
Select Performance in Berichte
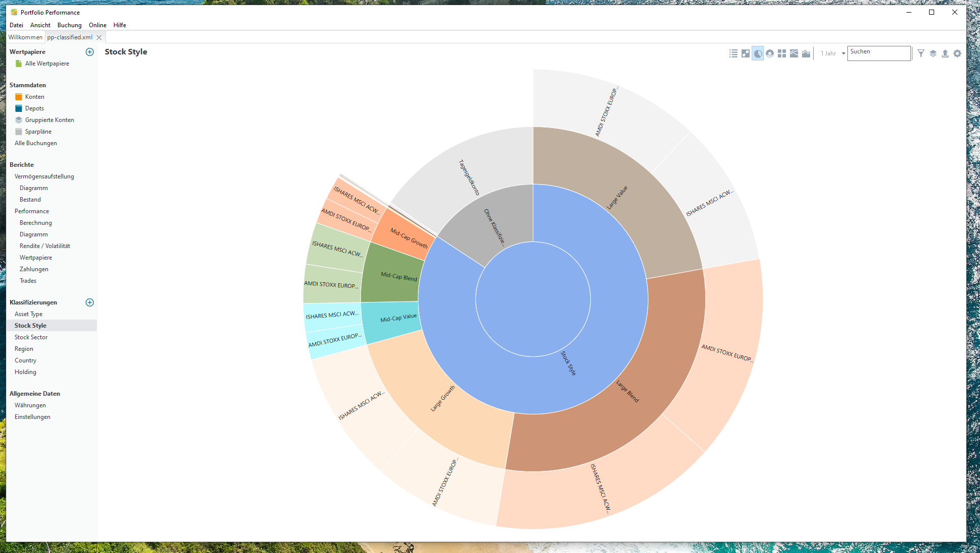32,211
